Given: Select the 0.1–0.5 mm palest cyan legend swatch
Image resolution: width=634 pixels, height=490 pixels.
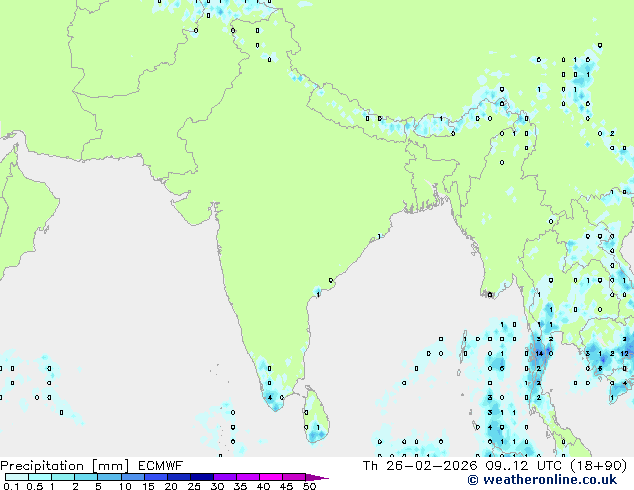Looking at the screenshot, I should (17, 477).
